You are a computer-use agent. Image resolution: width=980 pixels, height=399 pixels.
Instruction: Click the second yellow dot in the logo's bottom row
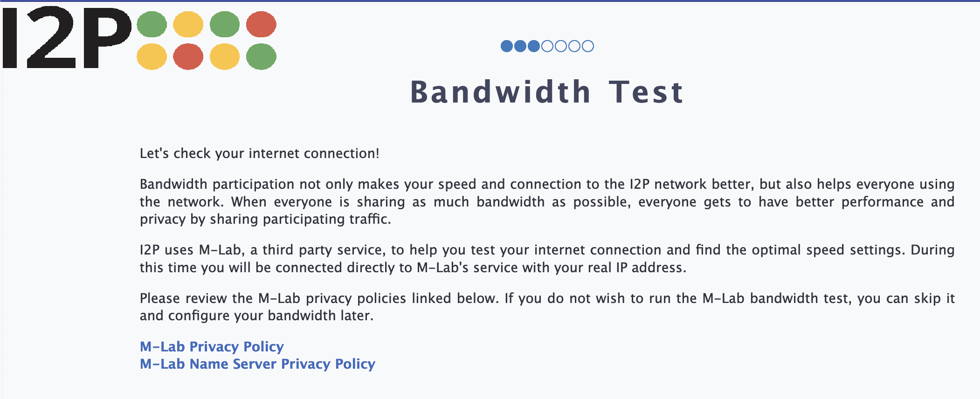tap(225, 56)
